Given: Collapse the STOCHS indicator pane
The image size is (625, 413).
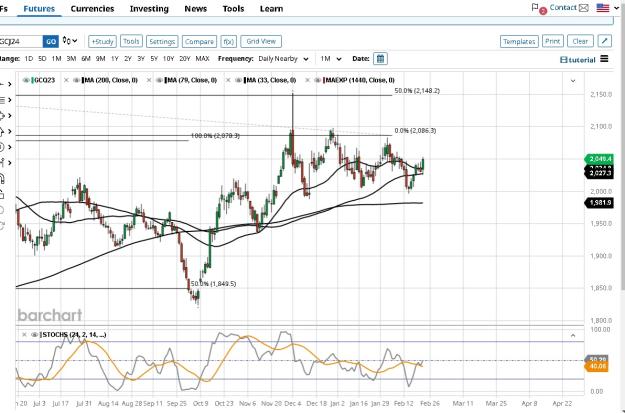Looking at the screenshot, I should 573,335.
